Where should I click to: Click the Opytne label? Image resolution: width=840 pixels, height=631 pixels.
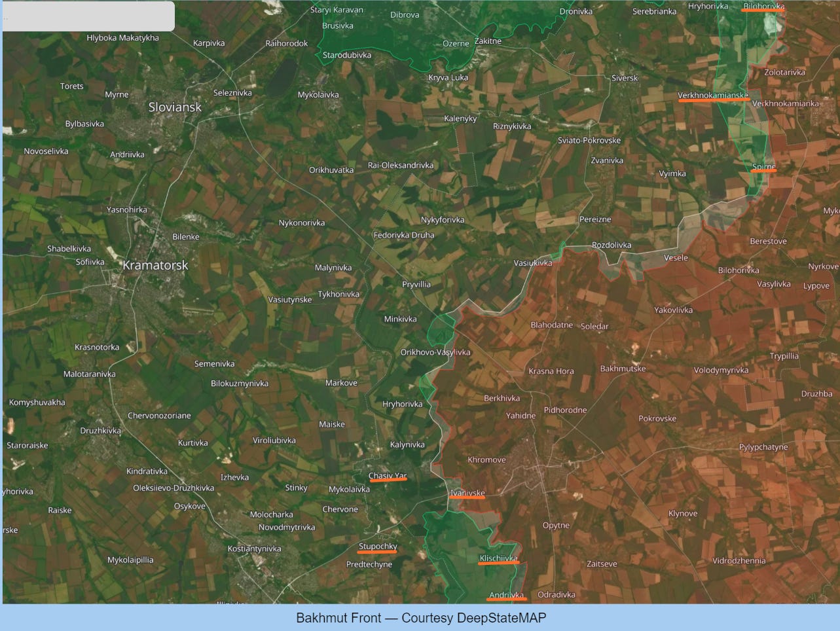pyautogui.click(x=556, y=525)
